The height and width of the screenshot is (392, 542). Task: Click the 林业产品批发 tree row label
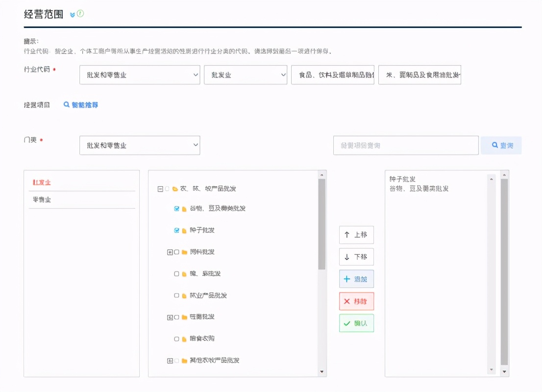[x=208, y=295]
